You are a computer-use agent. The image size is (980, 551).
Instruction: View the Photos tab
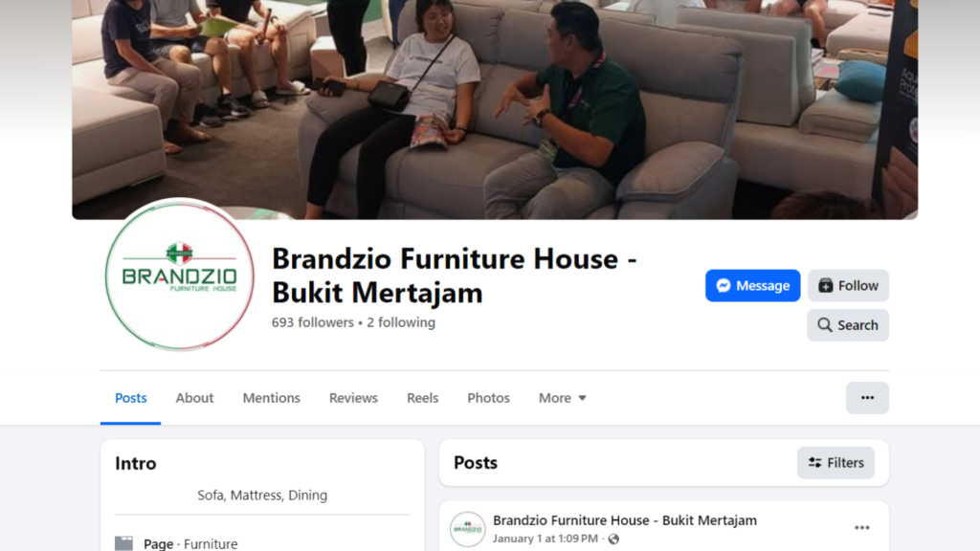[x=488, y=398]
